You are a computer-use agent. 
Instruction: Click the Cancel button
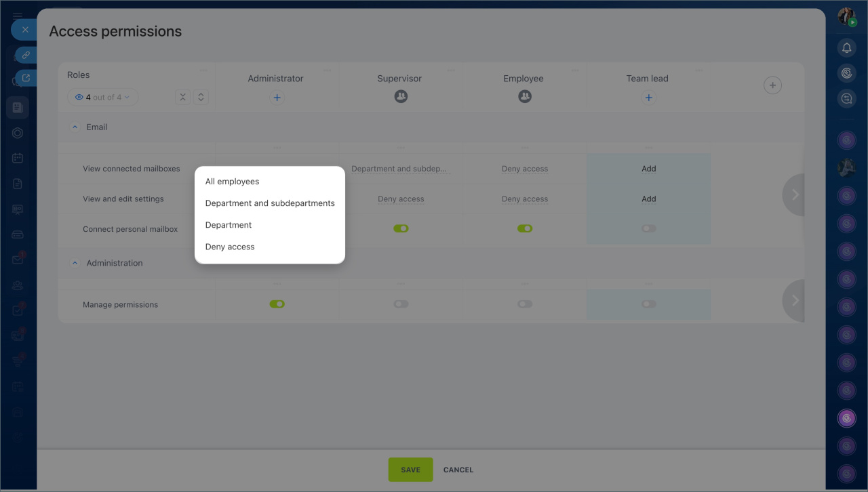tap(458, 470)
